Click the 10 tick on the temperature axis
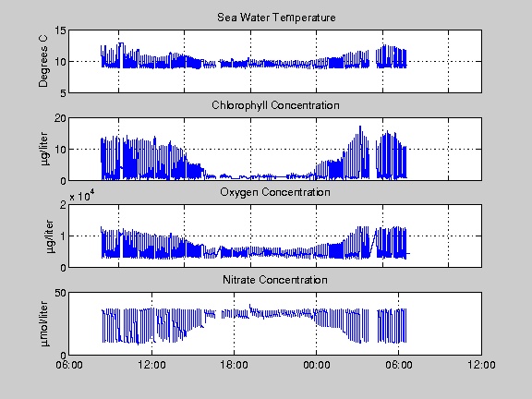This screenshot has height=399, width=532. point(60,62)
